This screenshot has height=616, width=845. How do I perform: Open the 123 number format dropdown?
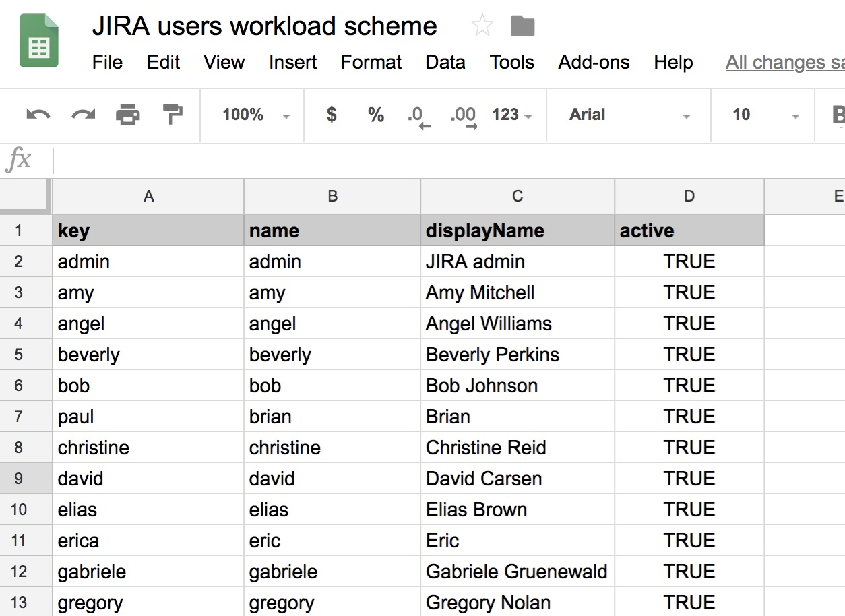511,115
